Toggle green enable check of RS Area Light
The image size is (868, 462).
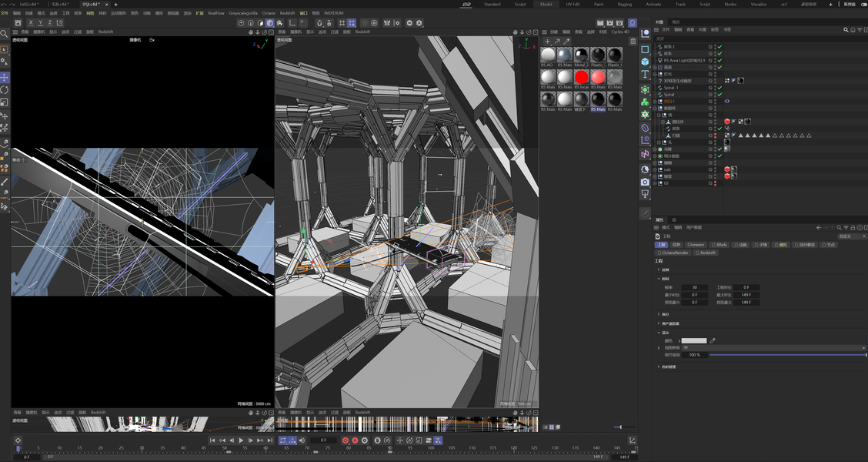[x=719, y=60]
